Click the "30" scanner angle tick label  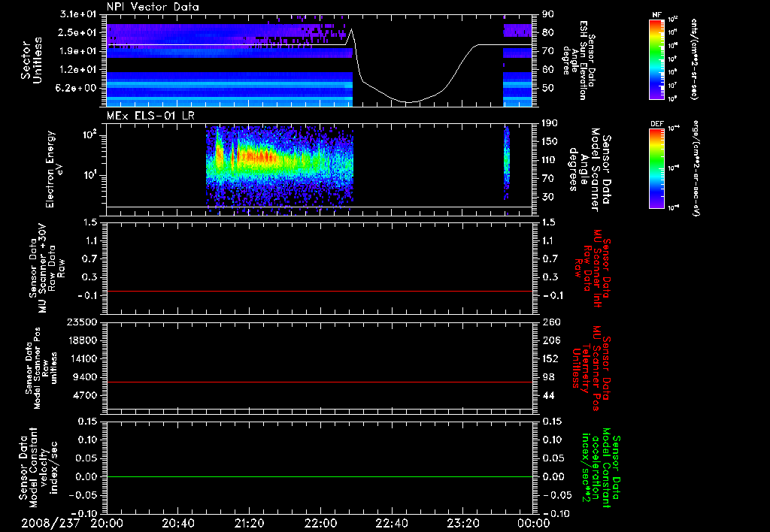point(548,197)
